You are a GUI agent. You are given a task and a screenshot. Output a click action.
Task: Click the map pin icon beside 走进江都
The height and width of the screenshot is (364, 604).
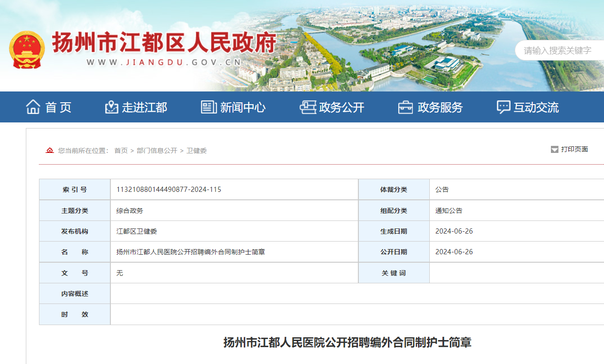(x=111, y=107)
